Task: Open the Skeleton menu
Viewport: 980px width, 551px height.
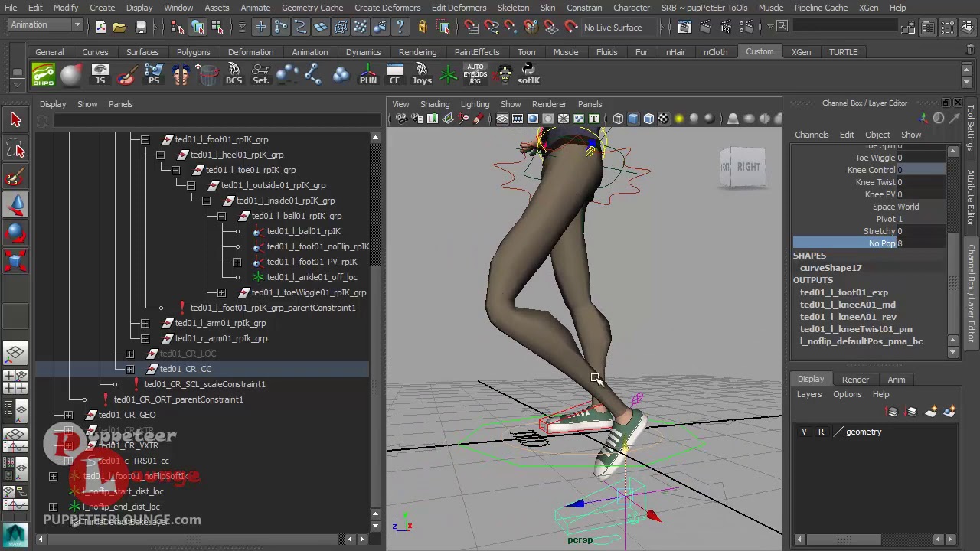Action: click(513, 8)
